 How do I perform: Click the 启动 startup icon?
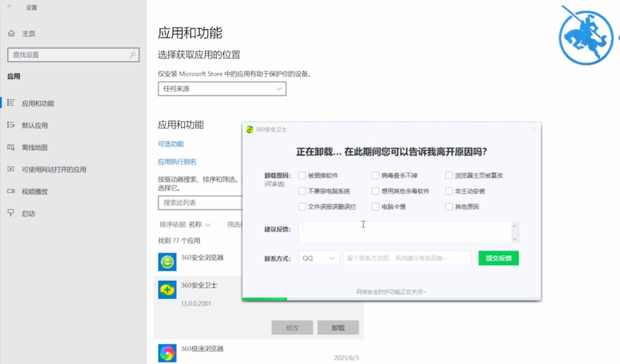coord(11,213)
